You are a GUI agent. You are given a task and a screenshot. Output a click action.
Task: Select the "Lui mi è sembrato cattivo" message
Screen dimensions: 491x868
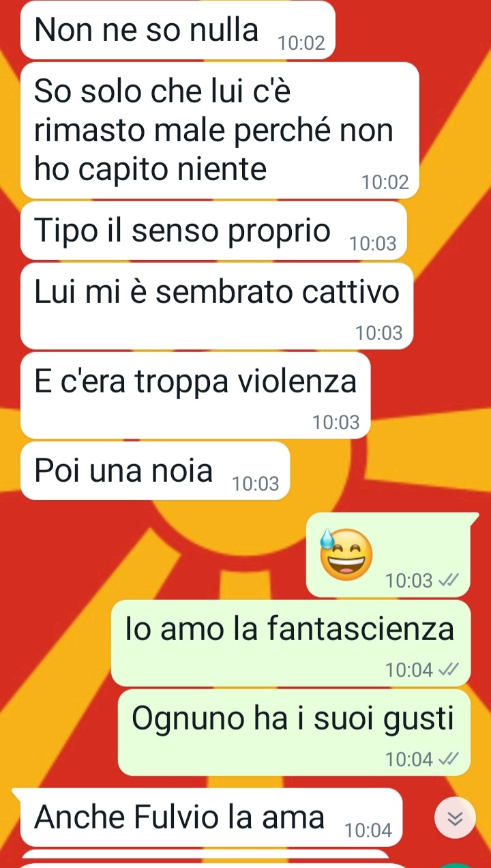[x=217, y=306]
